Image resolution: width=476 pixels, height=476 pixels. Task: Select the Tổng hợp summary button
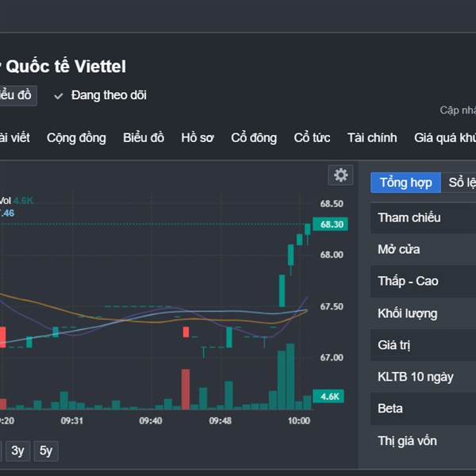pos(405,182)
